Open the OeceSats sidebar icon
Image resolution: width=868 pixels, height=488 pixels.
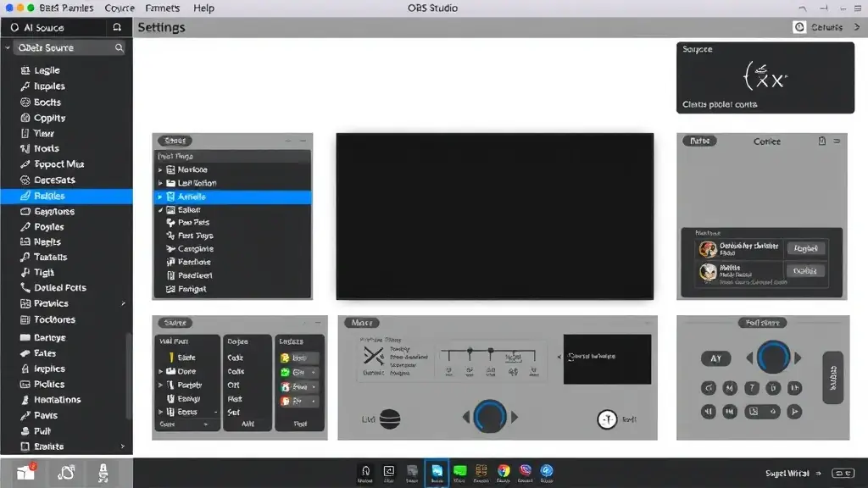[25, 180]
